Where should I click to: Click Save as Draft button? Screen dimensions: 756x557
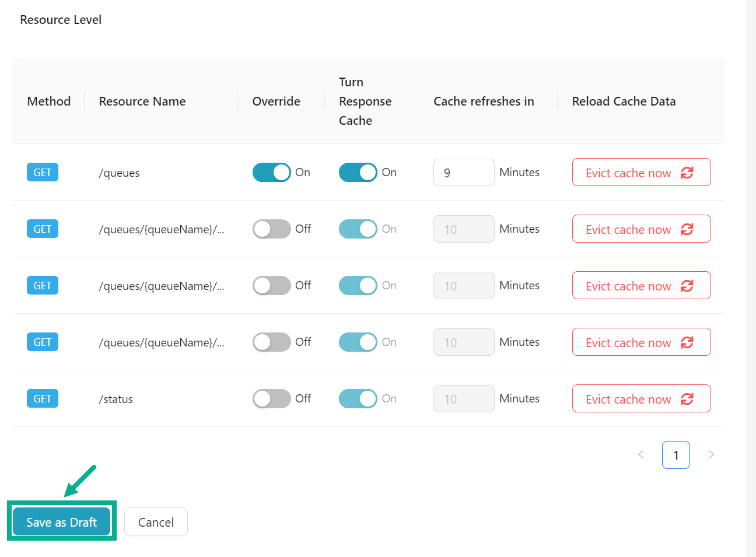[61, 522]
